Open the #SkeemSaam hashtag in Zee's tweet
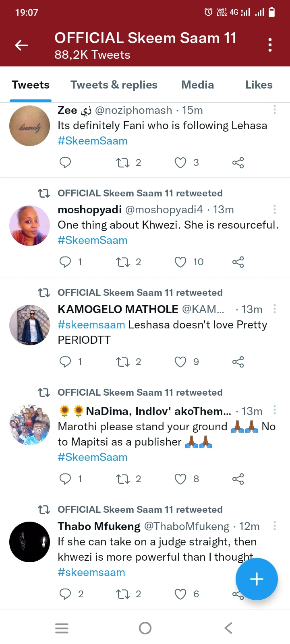Screen dimensions: 290x644 pos(93,141)
